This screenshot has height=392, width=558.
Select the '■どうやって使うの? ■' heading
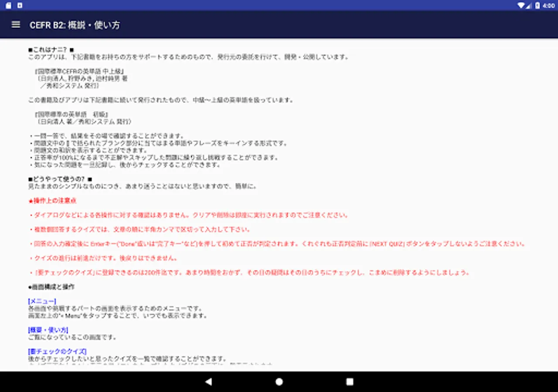coord(60,179)
